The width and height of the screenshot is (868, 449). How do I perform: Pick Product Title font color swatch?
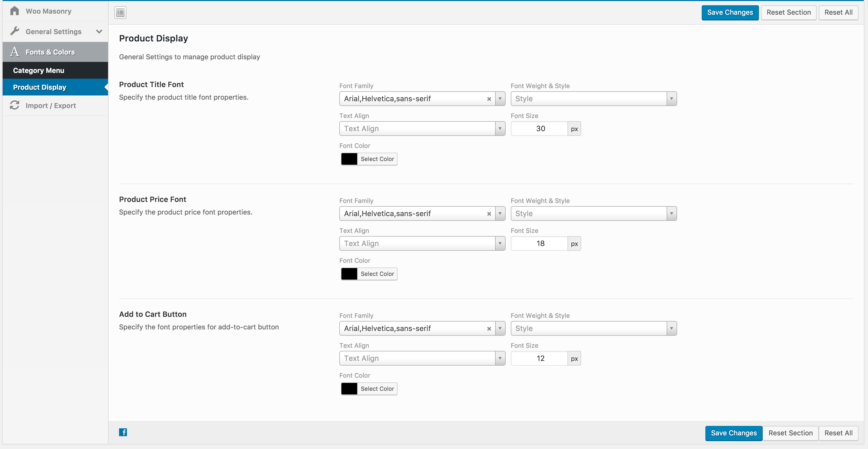(349, 159)
